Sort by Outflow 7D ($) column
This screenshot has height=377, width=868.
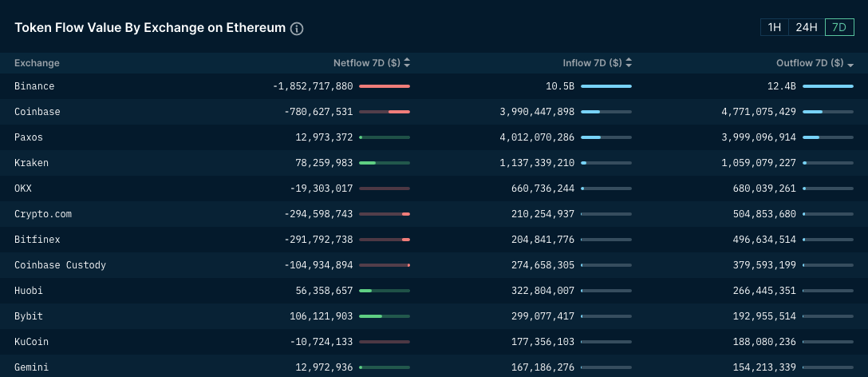coord(815,63)
